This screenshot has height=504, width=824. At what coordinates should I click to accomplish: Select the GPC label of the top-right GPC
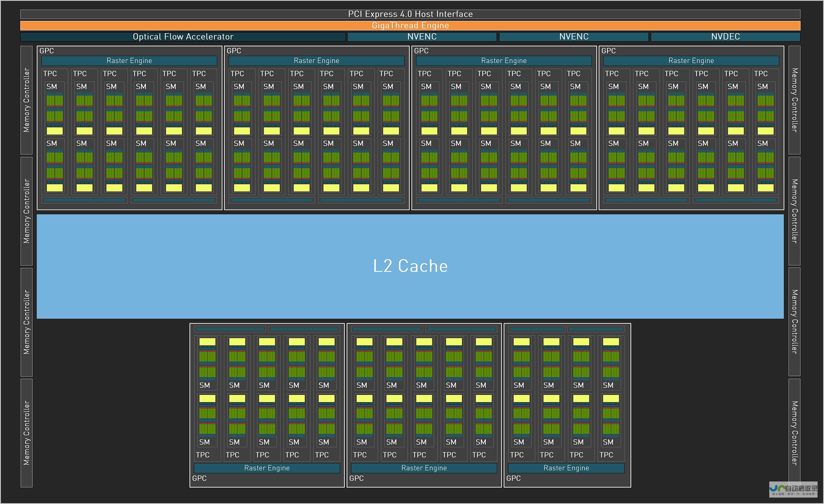coord(608,51)
